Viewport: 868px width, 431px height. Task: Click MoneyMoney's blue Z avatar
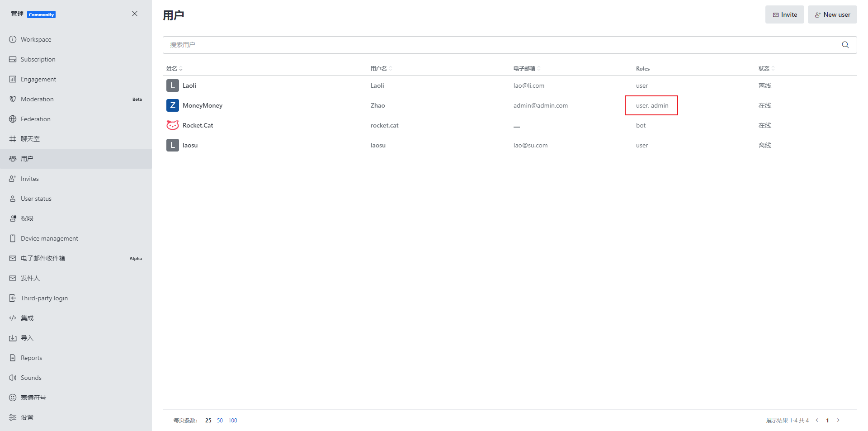[172, 105]
